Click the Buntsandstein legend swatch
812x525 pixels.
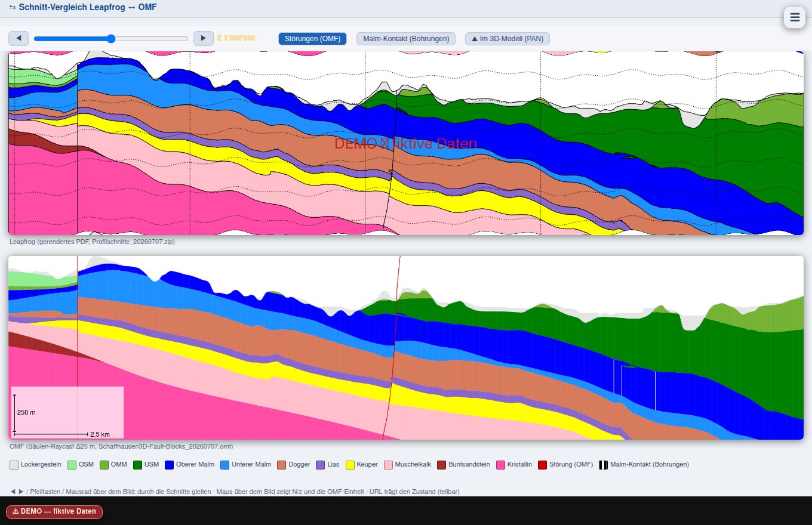coord(442,465)
